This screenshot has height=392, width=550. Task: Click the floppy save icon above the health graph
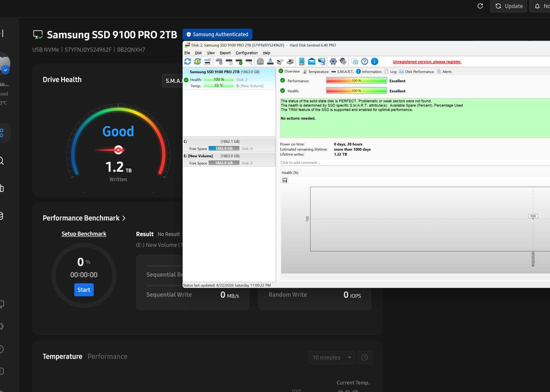pos(285,180)
